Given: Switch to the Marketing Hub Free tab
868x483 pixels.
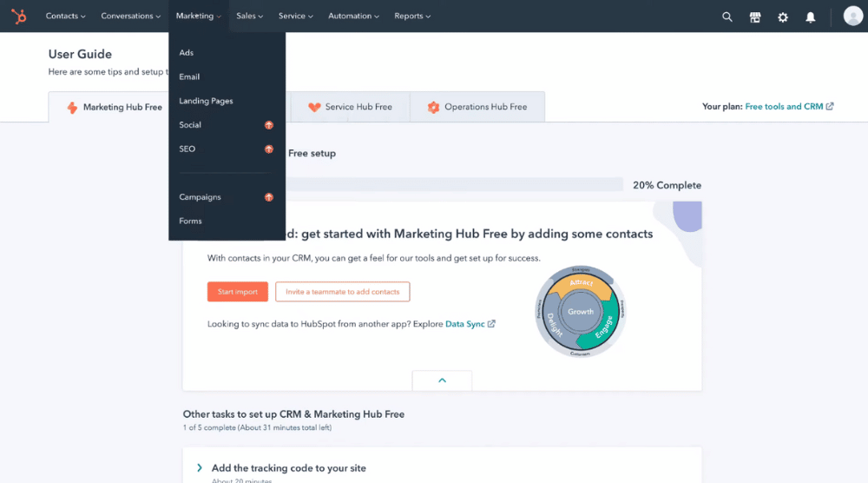Looking at the screenshot, I should [x=114, y=108].
